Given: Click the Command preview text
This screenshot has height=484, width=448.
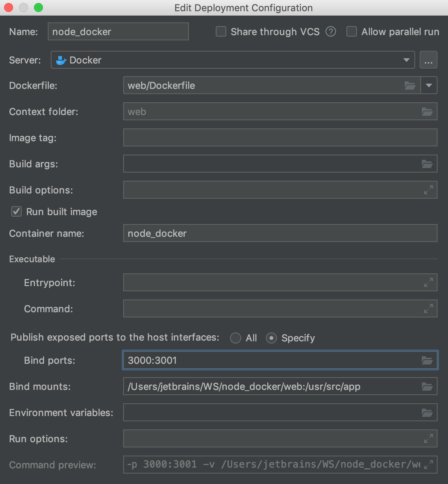Looking at the screenshot, I should click(x=274, y=464).
